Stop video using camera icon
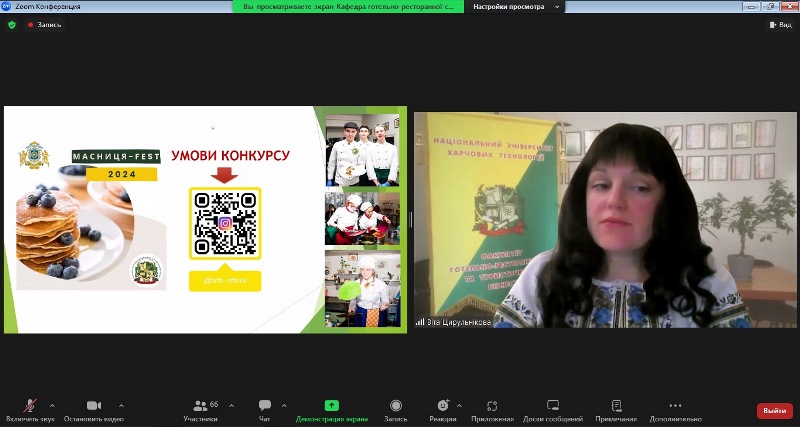This screenshot has height=427, width=800. (94, 406)
